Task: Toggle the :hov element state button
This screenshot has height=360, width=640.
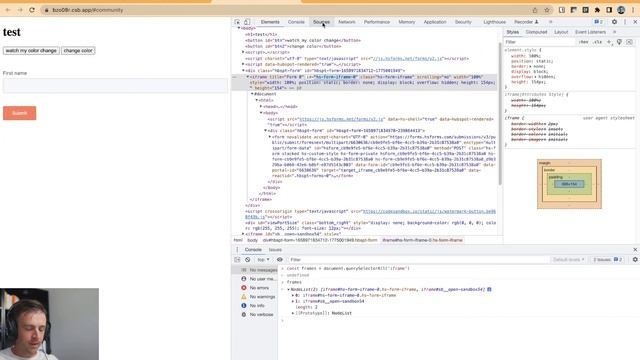Action: [584, 42]
